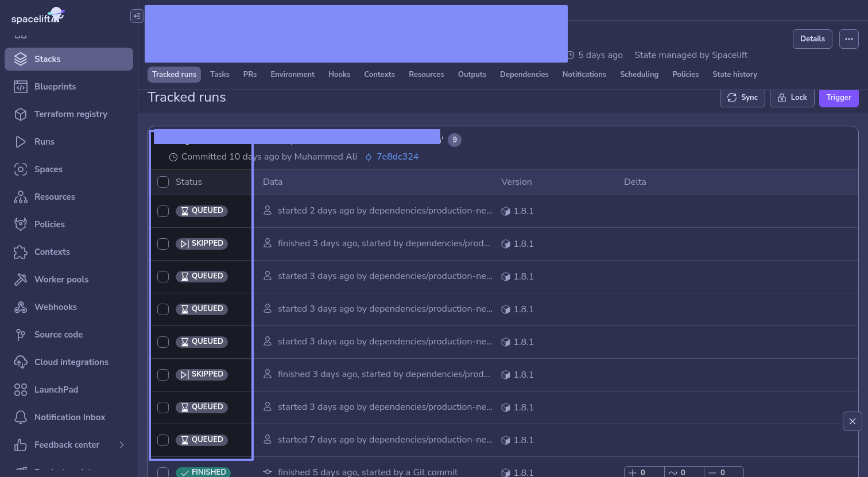Viewport: 868px width, 477px height.
Task: Open the Policies icon in sidebar
Action: [21, 224]
